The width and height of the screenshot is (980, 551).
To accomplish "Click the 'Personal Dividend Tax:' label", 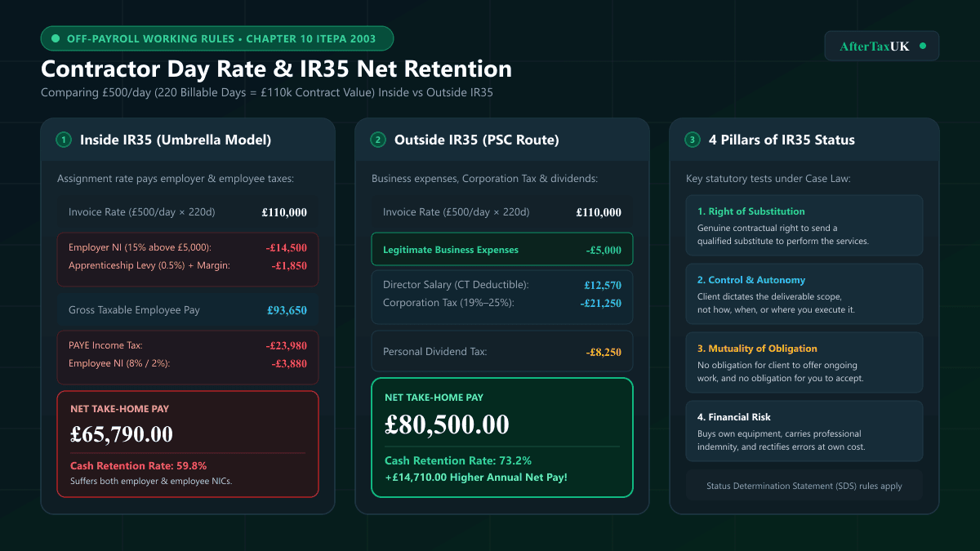I will click(434, 352).
